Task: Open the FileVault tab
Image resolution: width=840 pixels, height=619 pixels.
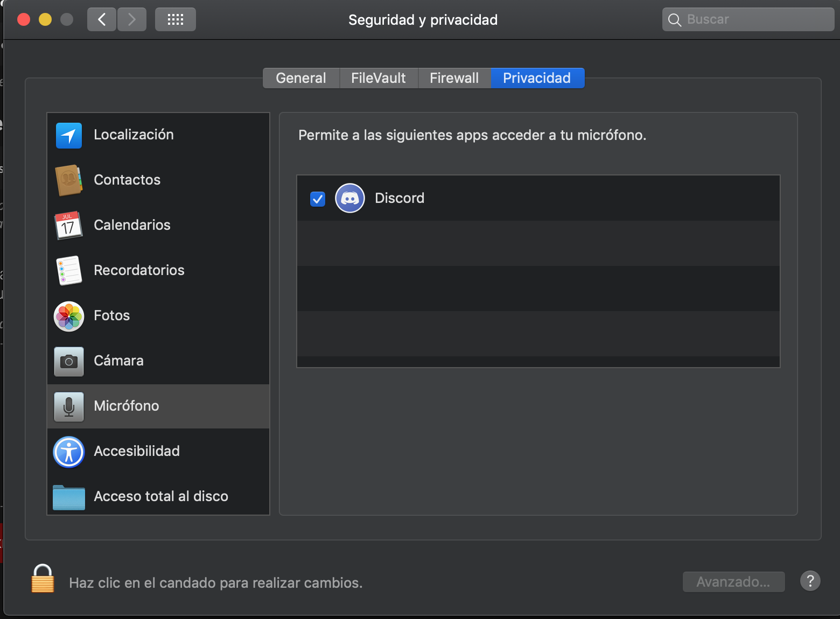Action: 379,78
